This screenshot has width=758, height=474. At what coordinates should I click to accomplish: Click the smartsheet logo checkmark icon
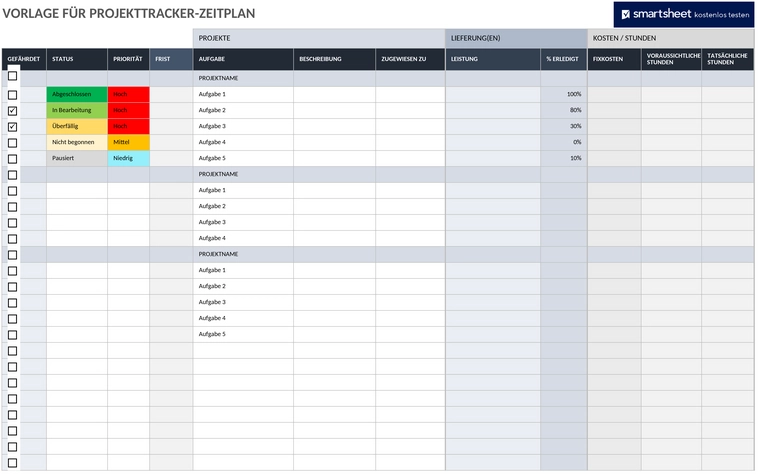626,14
